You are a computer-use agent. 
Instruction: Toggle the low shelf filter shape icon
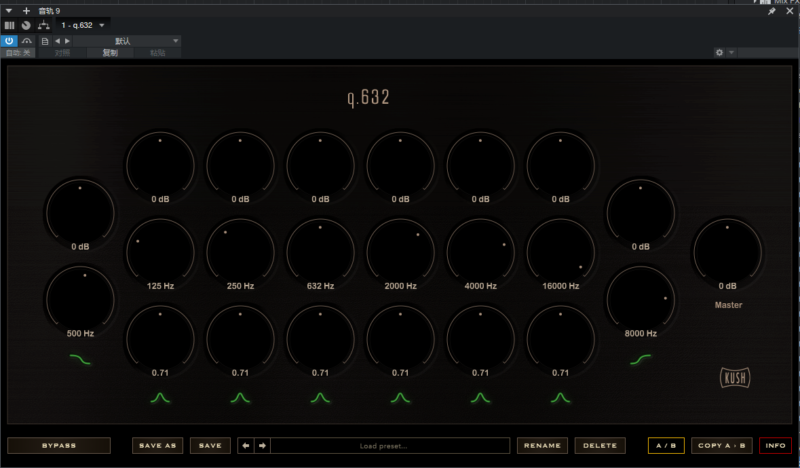click(80, 358)
